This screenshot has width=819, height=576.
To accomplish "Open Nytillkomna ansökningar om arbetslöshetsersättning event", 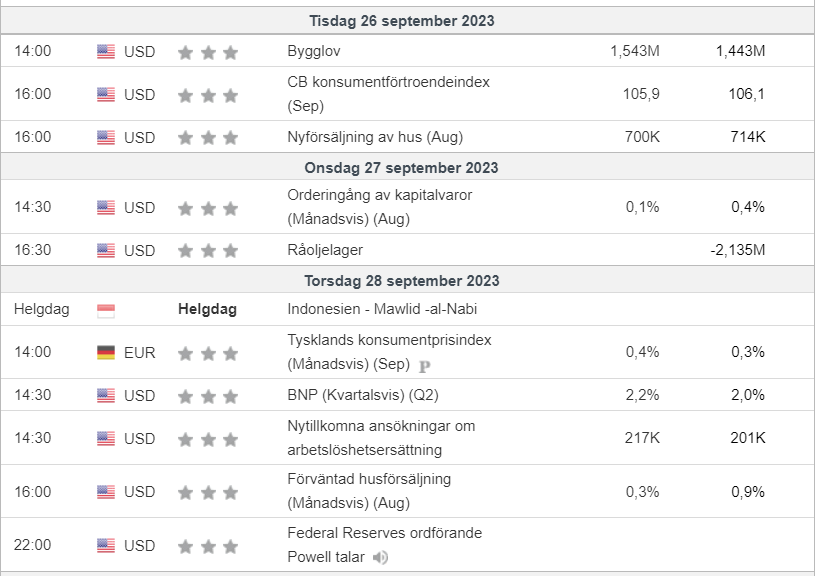I will coord(381,438).
